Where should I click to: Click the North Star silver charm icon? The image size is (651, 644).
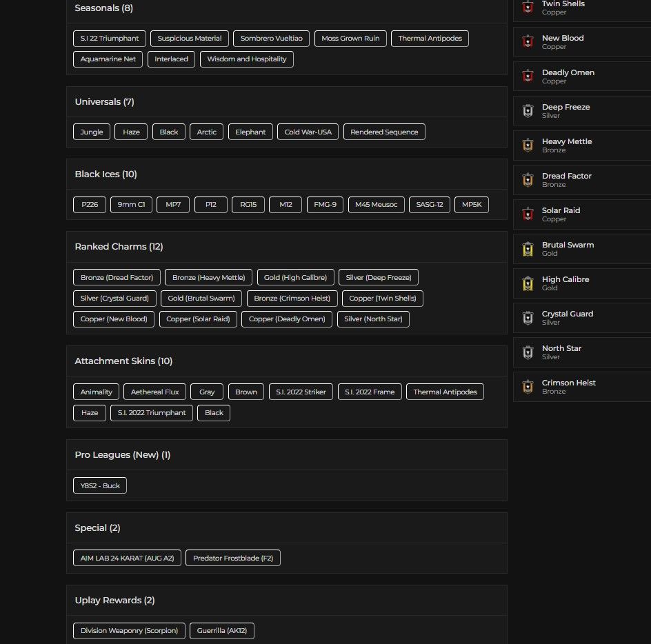coord(528,352)
